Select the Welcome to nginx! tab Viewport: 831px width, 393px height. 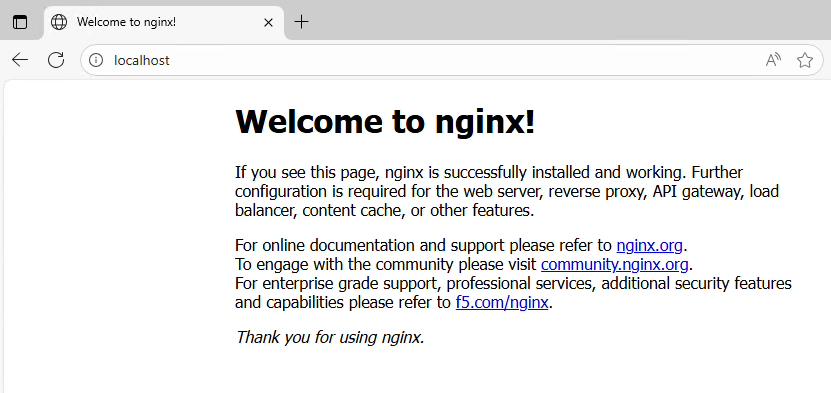[x=164, y=22]
